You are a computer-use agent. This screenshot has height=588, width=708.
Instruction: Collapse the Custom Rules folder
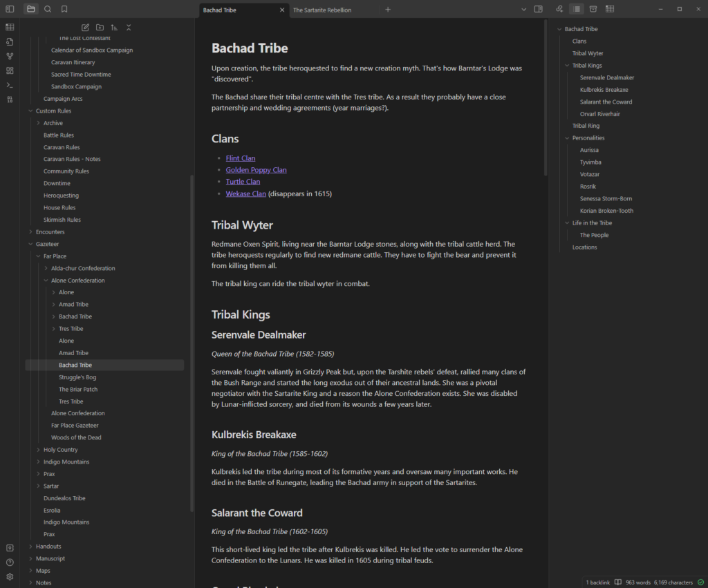pos(30,111)
